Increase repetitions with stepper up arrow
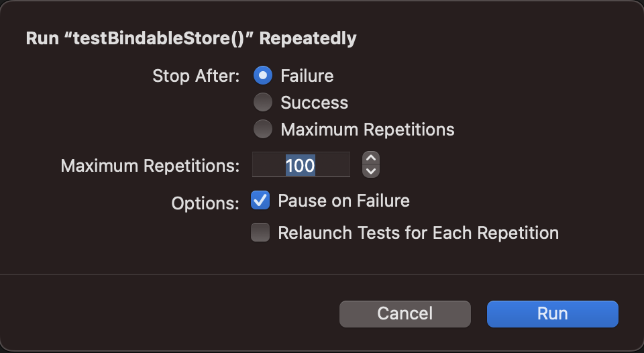Viewport: 644px width, 353px height. pyautogui.click(x=371, y=158)
